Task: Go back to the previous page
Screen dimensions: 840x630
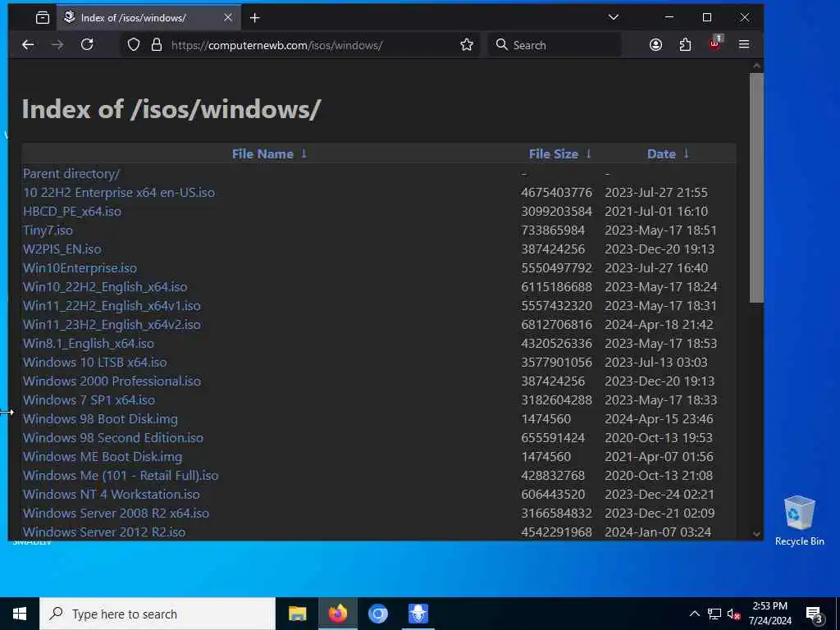Action: coord(28,45)
